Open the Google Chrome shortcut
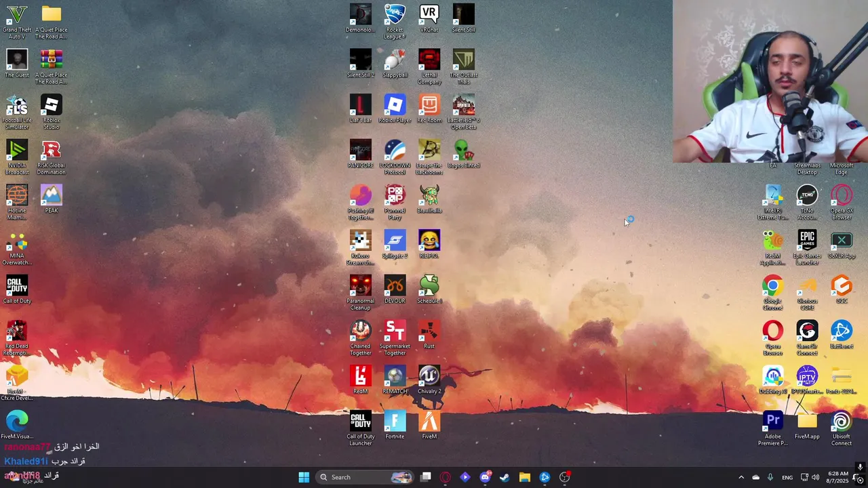 pyautogui.click(x=772, y=293)
